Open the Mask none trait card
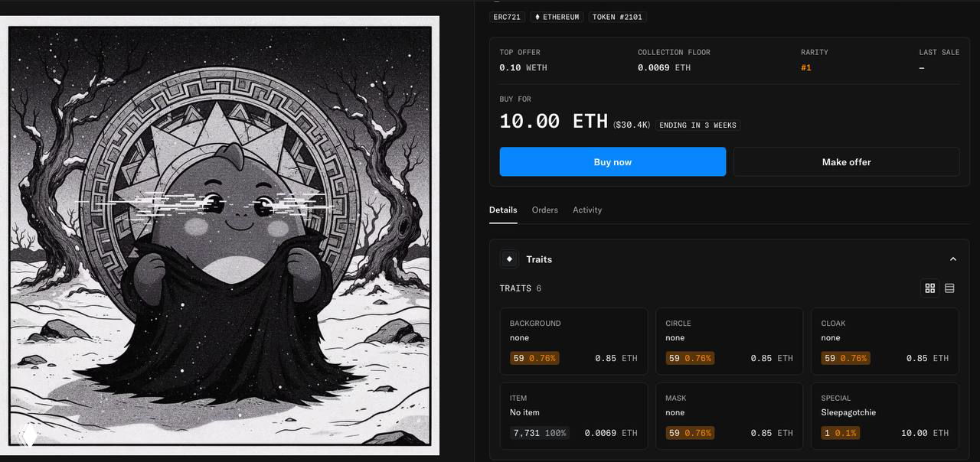The height and width of the screenshot is (462, 980). pyautogui.click(x=729, y=416)
